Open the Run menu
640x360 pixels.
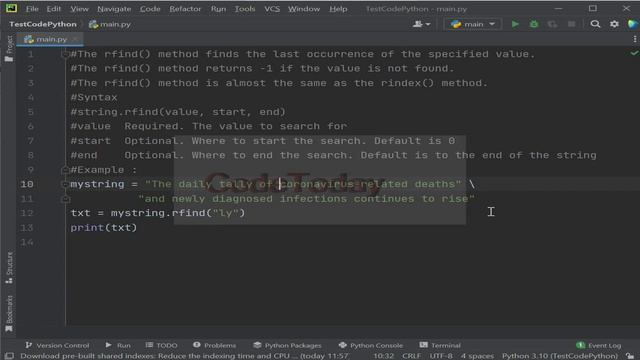[x=218, y=9]
